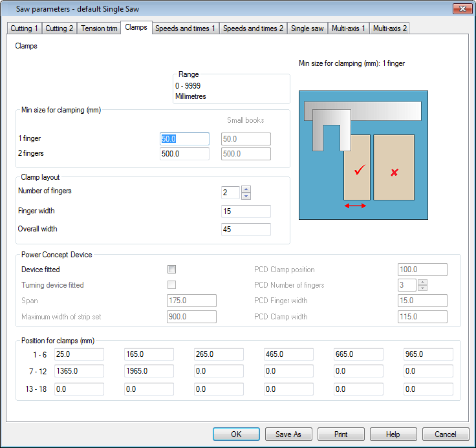
Task: Click the OK button
Action: (x=236, y=434)
